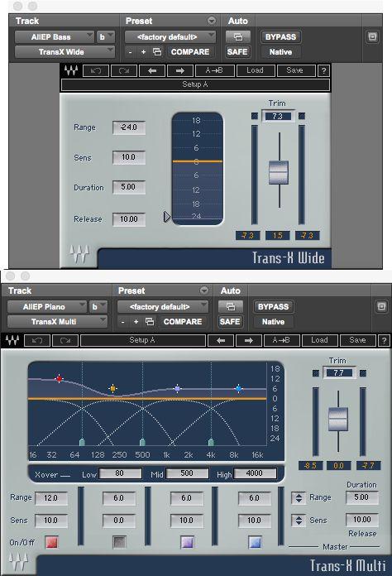Toggle SAFE in AllEP Piano window
The image size is (392, 576).
pyautogui.click(x=230, y=322)
